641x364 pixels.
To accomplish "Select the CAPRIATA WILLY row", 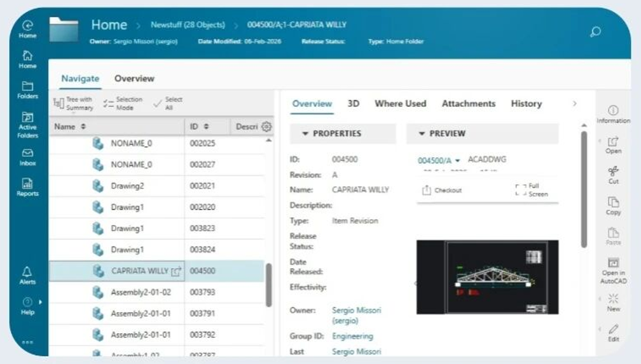I will tap(156, 271).
